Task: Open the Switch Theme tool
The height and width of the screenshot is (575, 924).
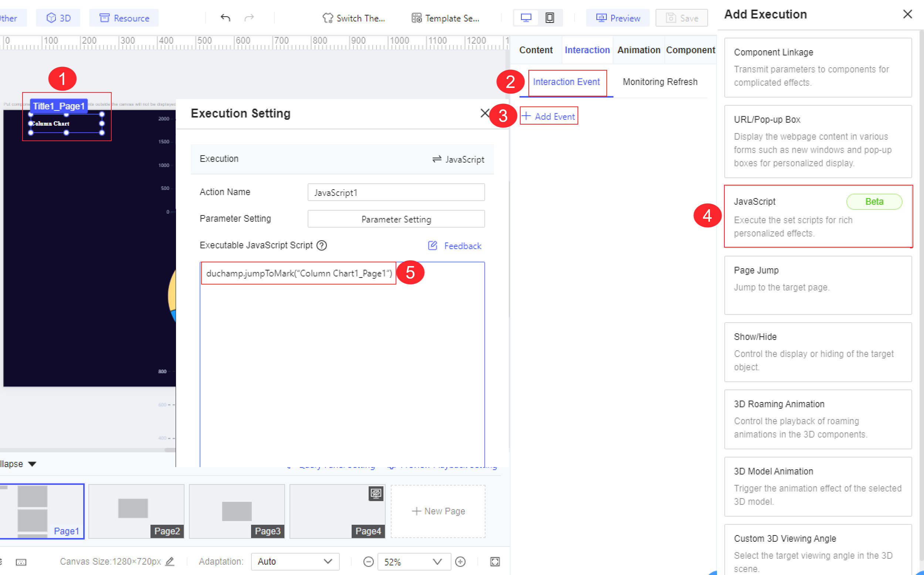Action: point(353,18)
